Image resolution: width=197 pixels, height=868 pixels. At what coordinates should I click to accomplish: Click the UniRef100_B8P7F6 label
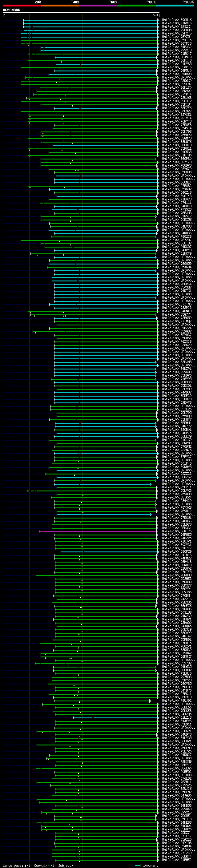(x=176, y=108)
